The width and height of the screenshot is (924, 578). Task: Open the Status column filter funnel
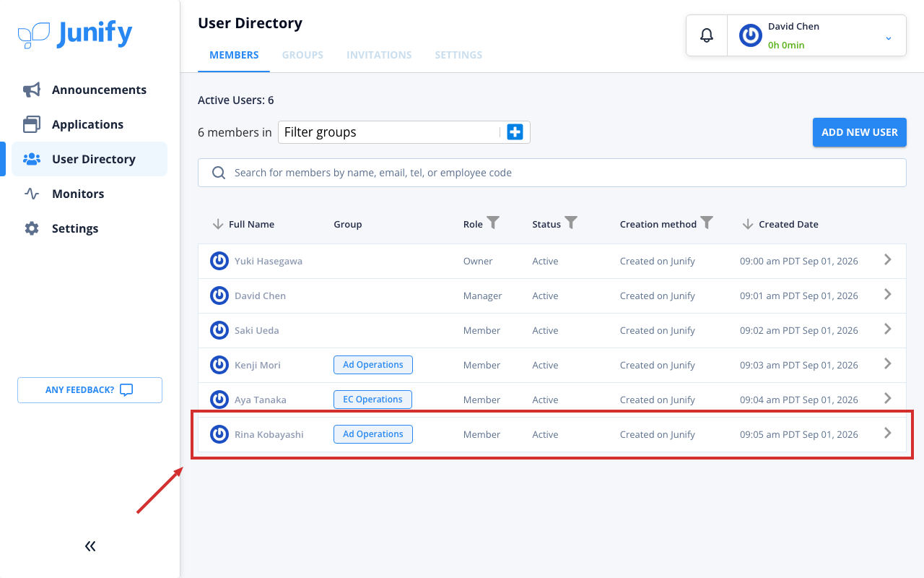tap(571, 223)
